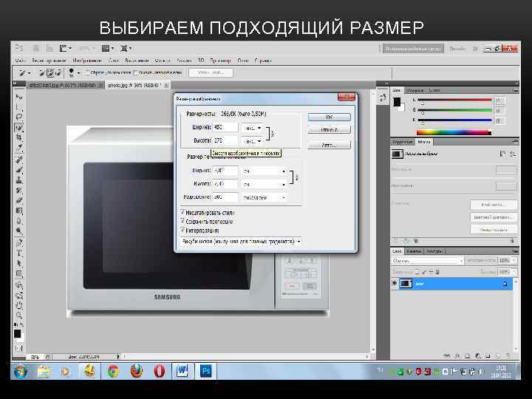Open Opera browser from the taskbar
The image size is (532, 399).
click(x=159, y=371)
